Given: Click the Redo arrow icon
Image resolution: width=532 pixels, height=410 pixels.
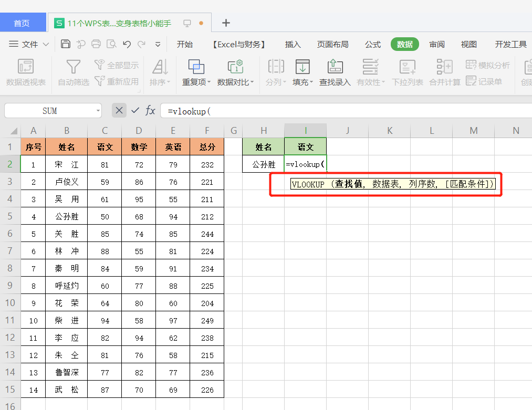Looking at the screenshot, I should tap(141, 44).
